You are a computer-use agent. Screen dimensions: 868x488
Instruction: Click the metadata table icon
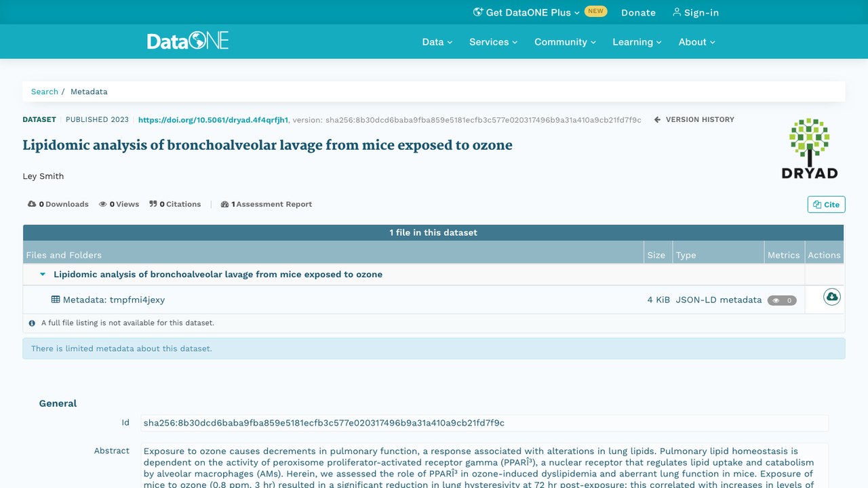(x=56, y=300)
